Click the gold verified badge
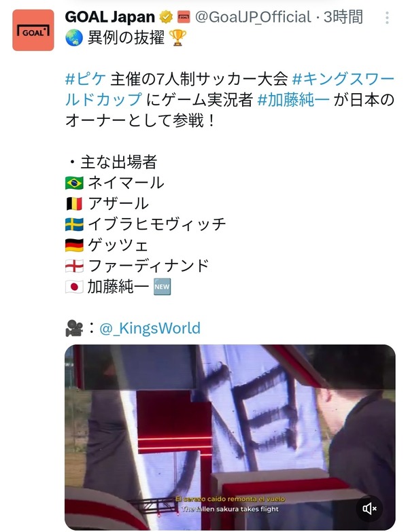Viewport: 408px width, 532px height. [x=166, y=17]
